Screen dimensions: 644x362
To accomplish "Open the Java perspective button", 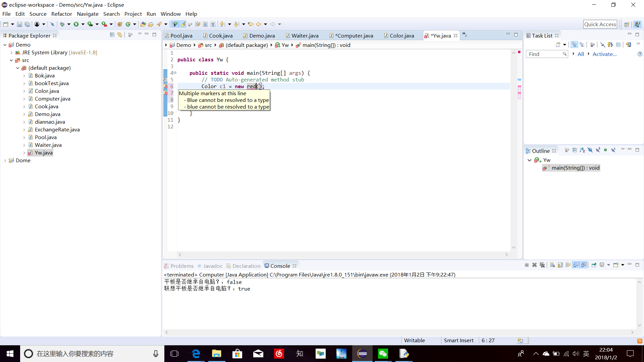I will coord(637,24).
